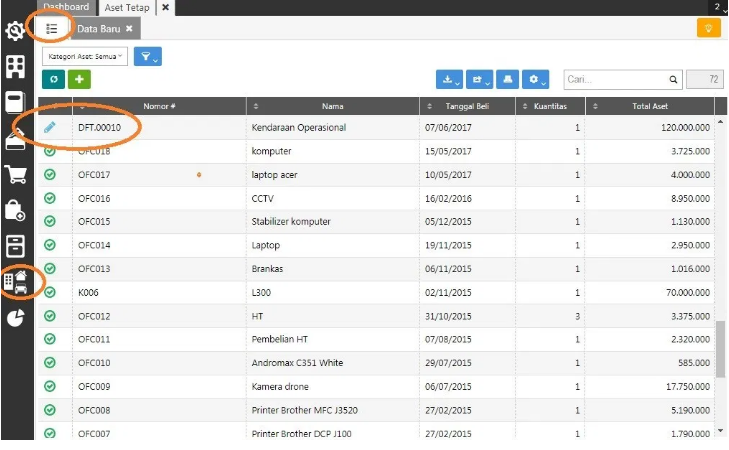Click the settings gear sidebar icon
The width and height of the screenshot is (729, 450).
[16, 31]
